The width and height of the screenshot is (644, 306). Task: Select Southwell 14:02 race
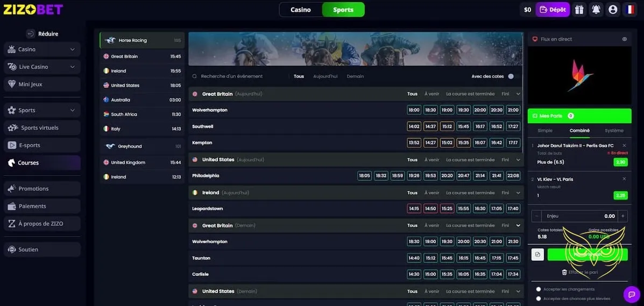[x=414, y=126]
